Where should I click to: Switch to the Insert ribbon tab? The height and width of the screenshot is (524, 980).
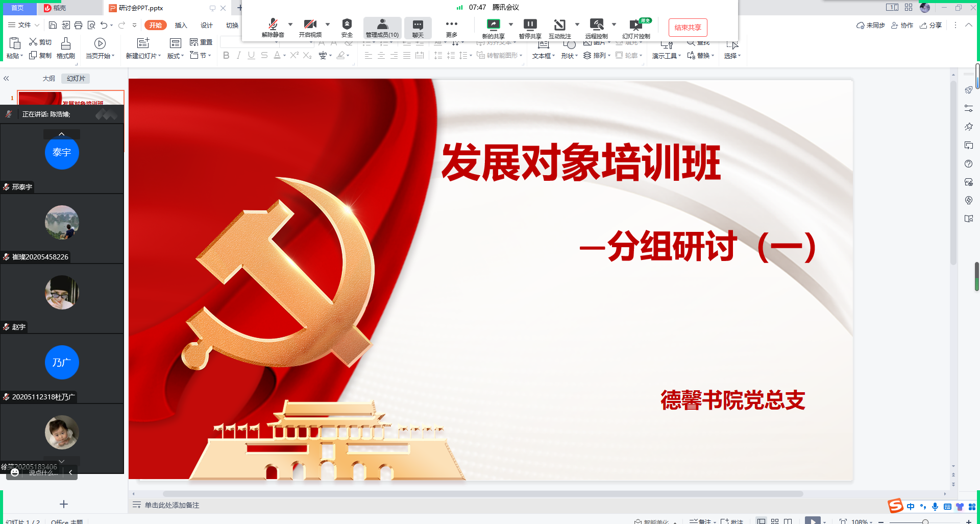[x=181, y=26]
